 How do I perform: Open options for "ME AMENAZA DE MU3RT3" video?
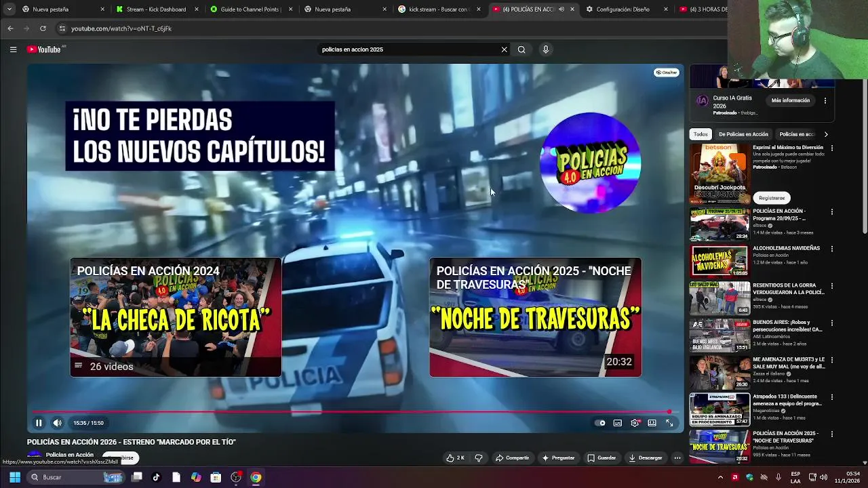pos(832,360)
